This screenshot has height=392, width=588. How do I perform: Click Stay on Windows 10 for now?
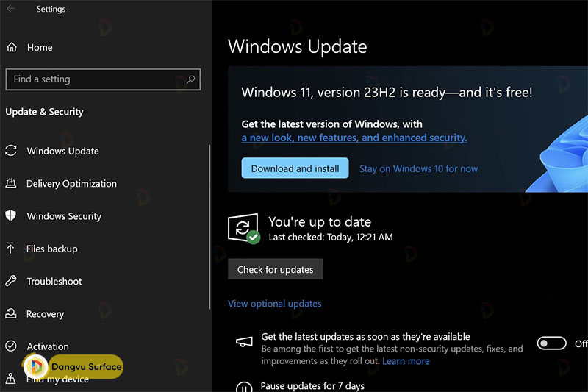418,169
